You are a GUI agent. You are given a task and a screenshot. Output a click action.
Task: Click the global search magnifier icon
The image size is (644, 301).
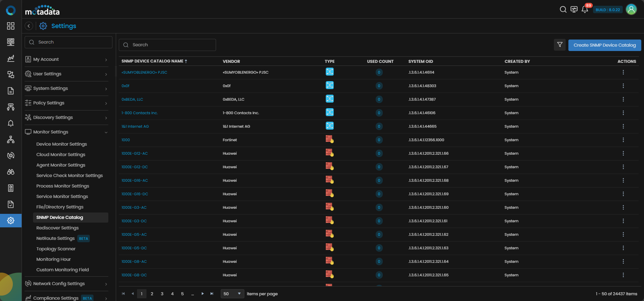[563, 9]
